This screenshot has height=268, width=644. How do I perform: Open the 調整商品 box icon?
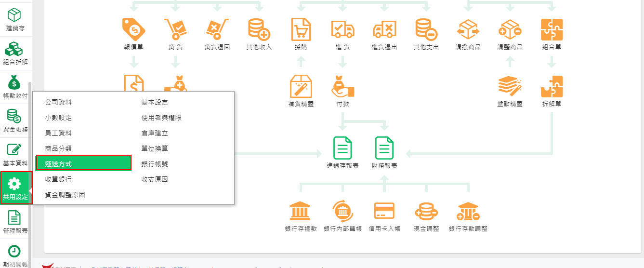point(510,29)
